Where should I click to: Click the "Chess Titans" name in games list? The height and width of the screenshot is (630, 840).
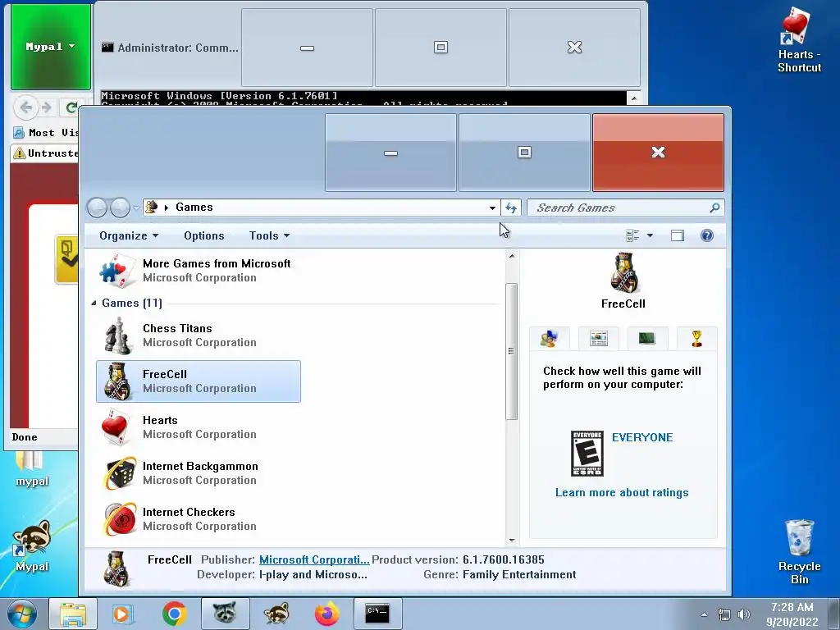click(177, 328)
